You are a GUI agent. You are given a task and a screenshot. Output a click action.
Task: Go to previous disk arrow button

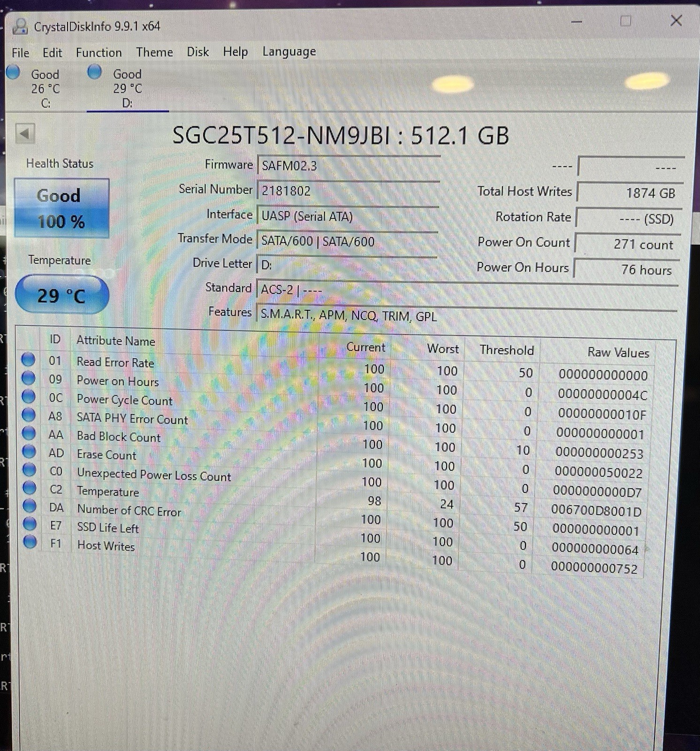(x=24, y=134)
